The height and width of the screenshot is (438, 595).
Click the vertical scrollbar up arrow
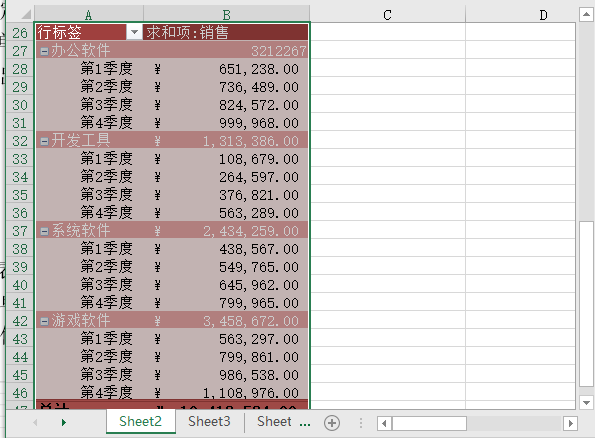point(586,15)
